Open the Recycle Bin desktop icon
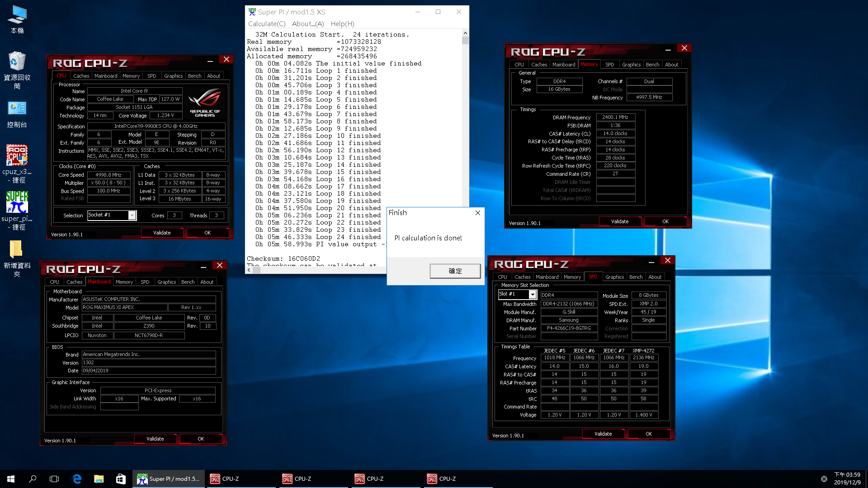 pyautogui.click(x=17, y=70)
